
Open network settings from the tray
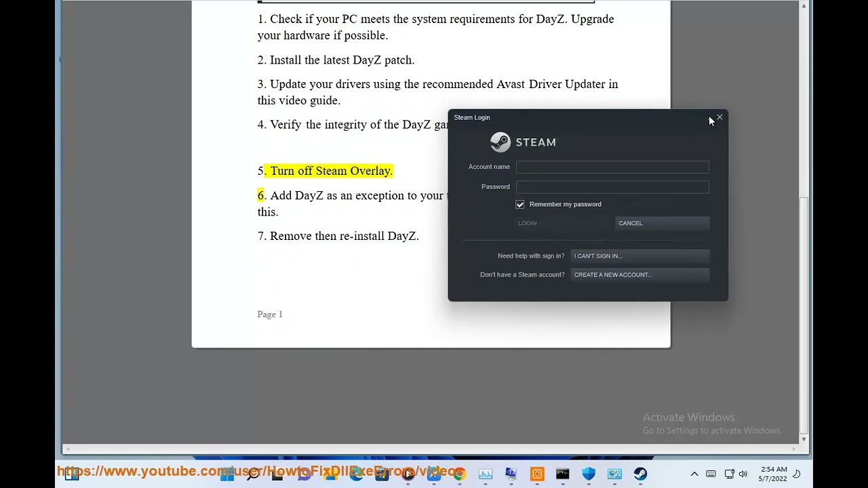point(729,474)
